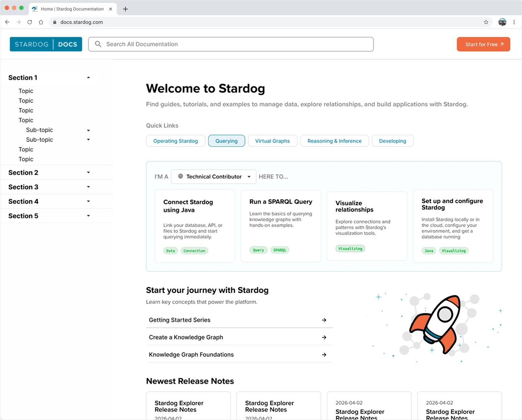This screenshot has height=420, width=522.
Task: Expand the first Sub-topic arrow
Action: click(88, 130)
